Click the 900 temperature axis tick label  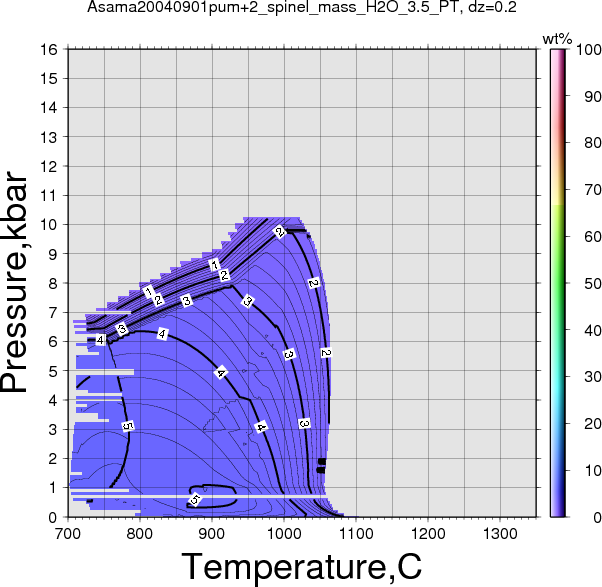(212, 534)
